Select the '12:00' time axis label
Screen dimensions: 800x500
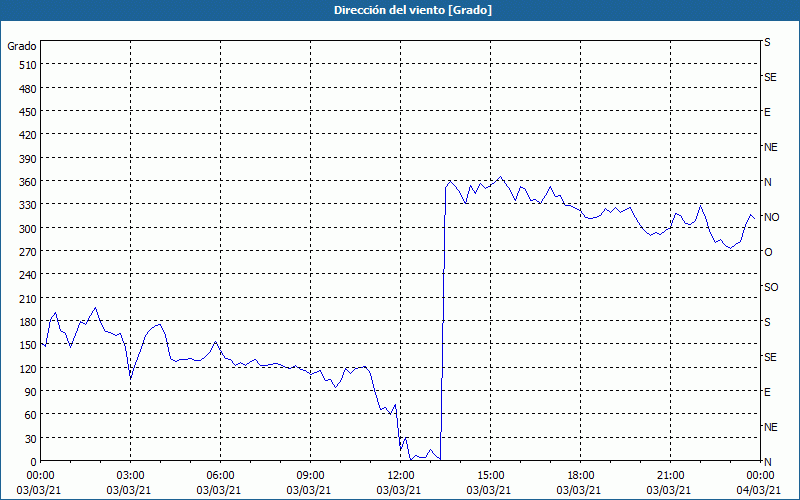401,476
